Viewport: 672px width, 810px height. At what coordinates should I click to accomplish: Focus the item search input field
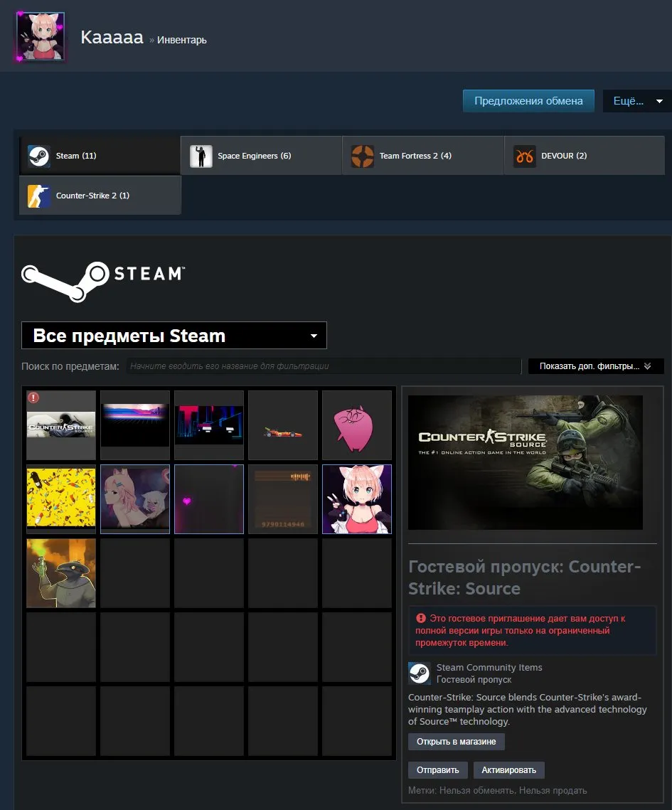pos(324,366)
